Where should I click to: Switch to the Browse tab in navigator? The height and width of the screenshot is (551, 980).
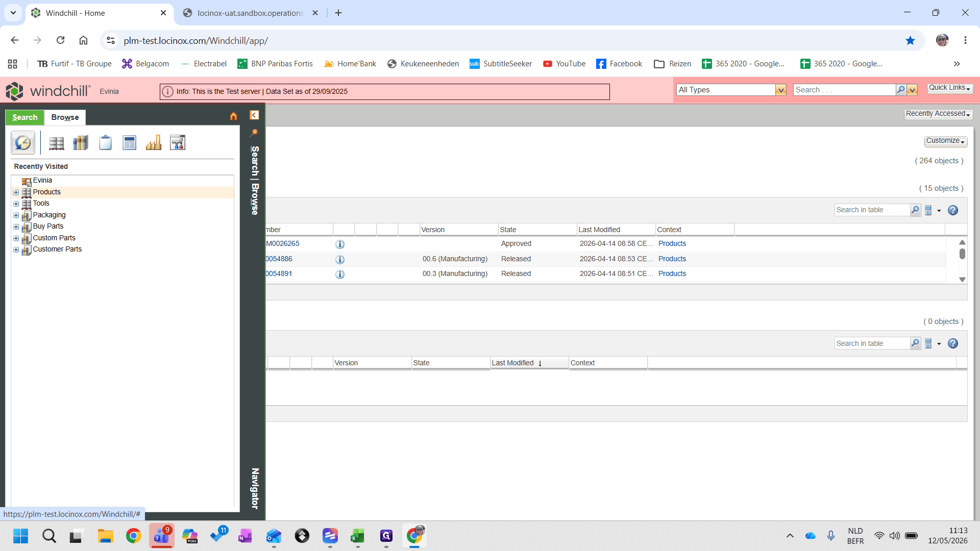coord(65,117)
